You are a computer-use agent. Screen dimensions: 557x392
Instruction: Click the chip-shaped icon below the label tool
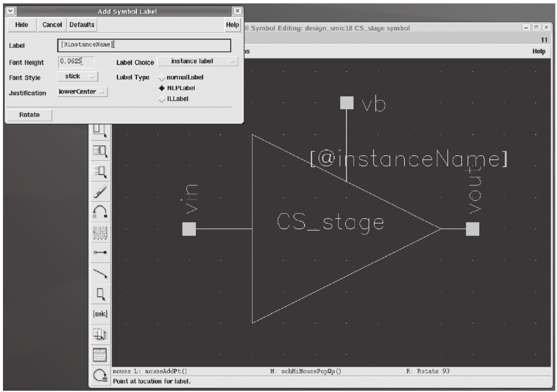(x=100, y=334)
